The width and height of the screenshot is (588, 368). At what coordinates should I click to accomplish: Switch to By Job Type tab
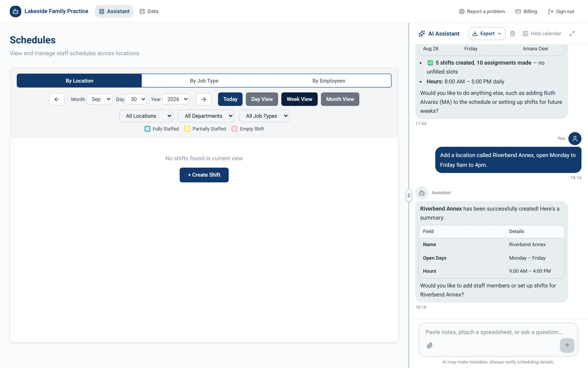pos(204,81)
